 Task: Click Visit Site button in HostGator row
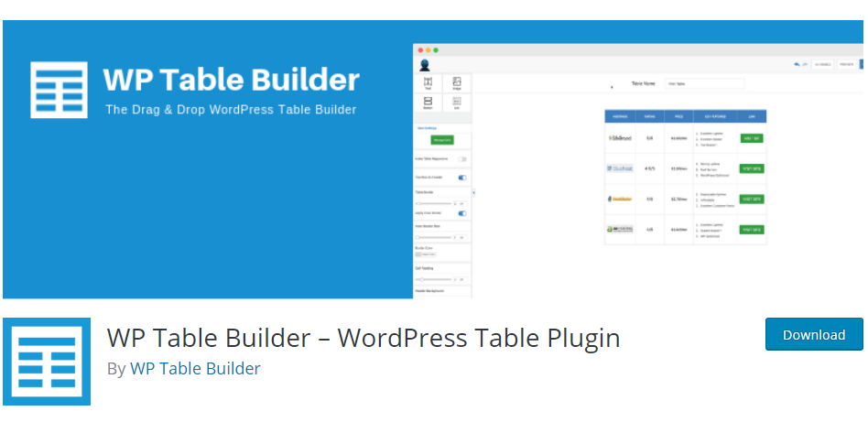[752, 199]
